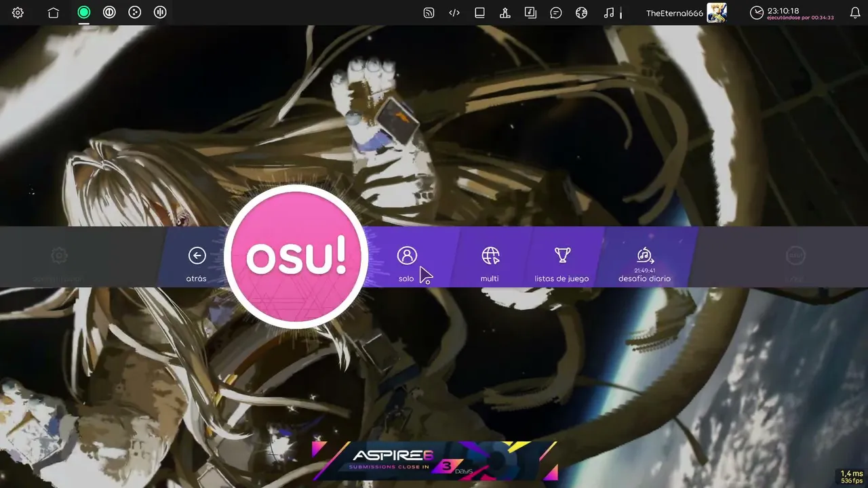
Task: Open the dashboard globe icon
Action: pyautogui.click(x=581, y=12)
